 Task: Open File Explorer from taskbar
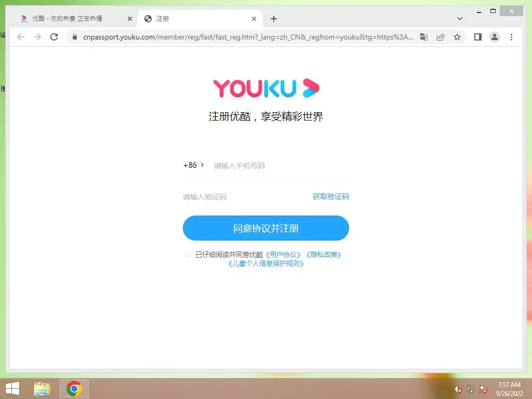(42, 389)
